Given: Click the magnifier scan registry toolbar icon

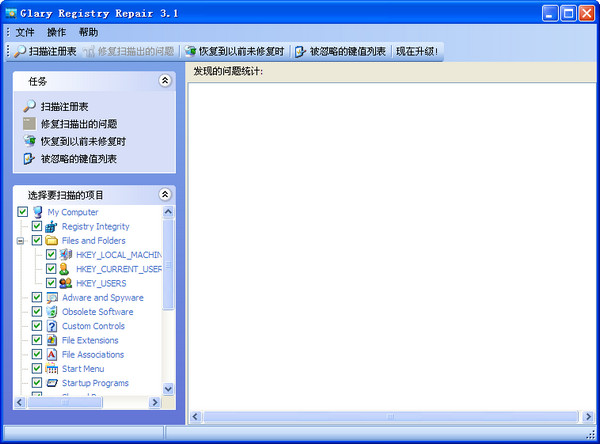Looking at the screenshot, I should coord(20,51).
